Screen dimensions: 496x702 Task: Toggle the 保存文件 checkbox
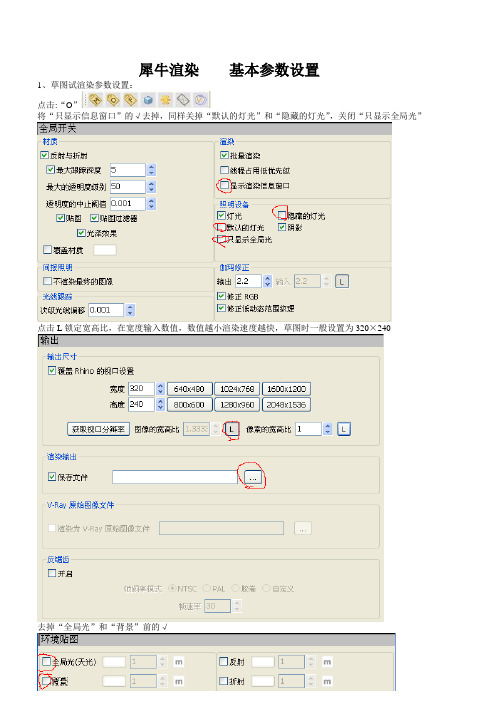coord(52,477)
